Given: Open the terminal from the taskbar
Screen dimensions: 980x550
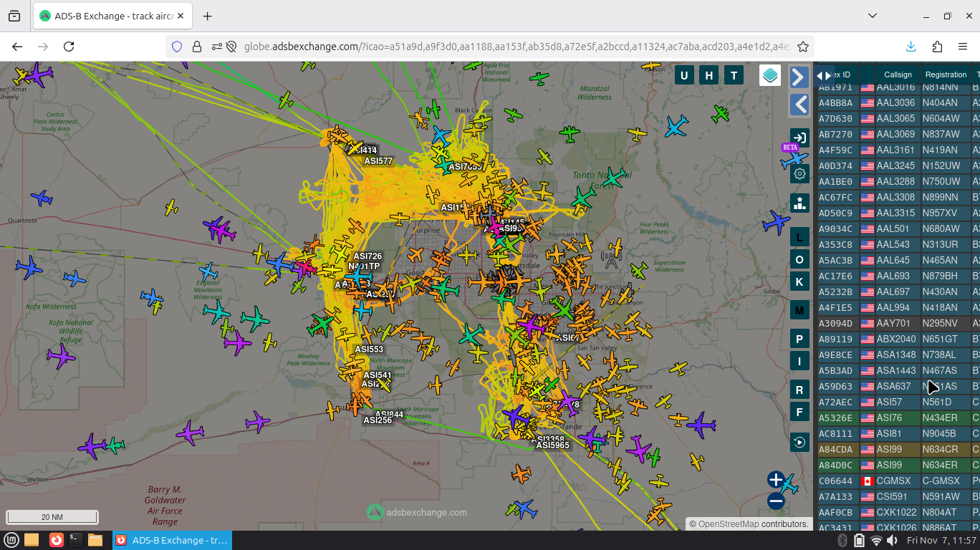Looking at the screenshot, I should pos(75,540).
